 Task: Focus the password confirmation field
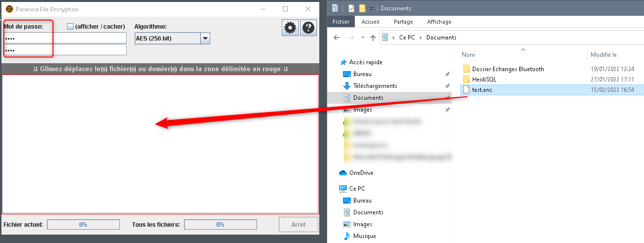(65, 50)
